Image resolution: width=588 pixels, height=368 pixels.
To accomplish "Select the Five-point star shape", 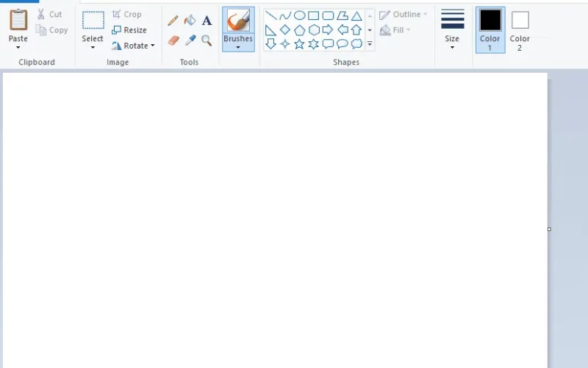I will 299,44.
